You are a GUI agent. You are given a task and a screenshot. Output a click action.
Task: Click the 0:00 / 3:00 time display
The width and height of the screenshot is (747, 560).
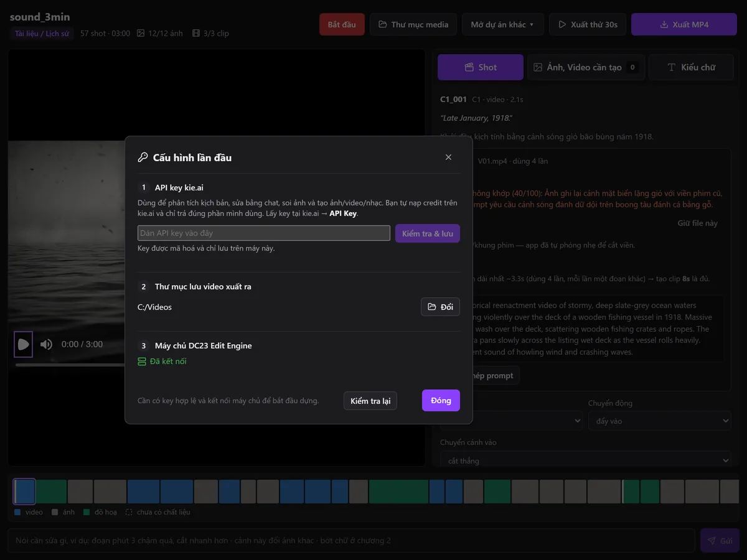(x=82, y=344)
